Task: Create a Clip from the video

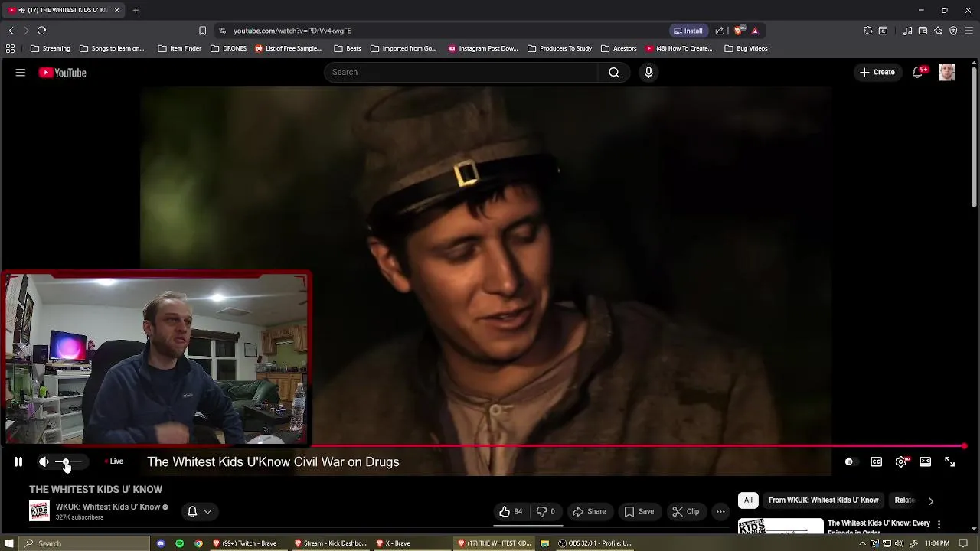Action: click(685, 511)
